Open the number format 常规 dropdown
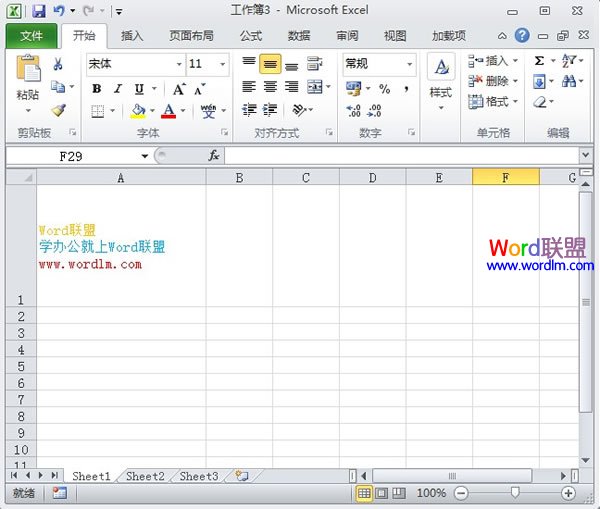 tap(409, 64)
